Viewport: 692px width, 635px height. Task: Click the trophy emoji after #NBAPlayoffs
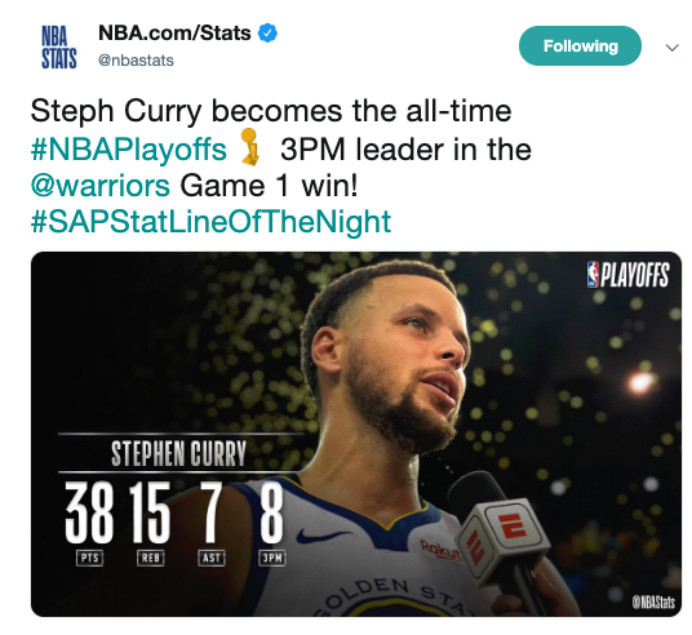coord(251,151)
